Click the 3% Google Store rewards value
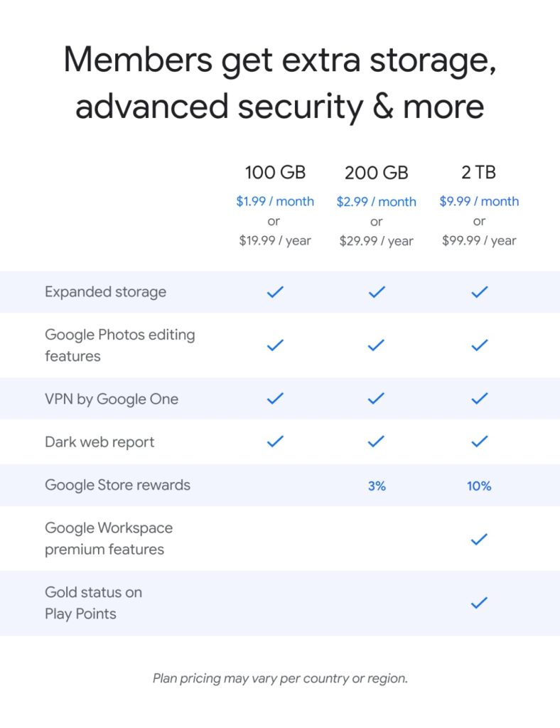The image size is (560, 728). click(377, 486)
